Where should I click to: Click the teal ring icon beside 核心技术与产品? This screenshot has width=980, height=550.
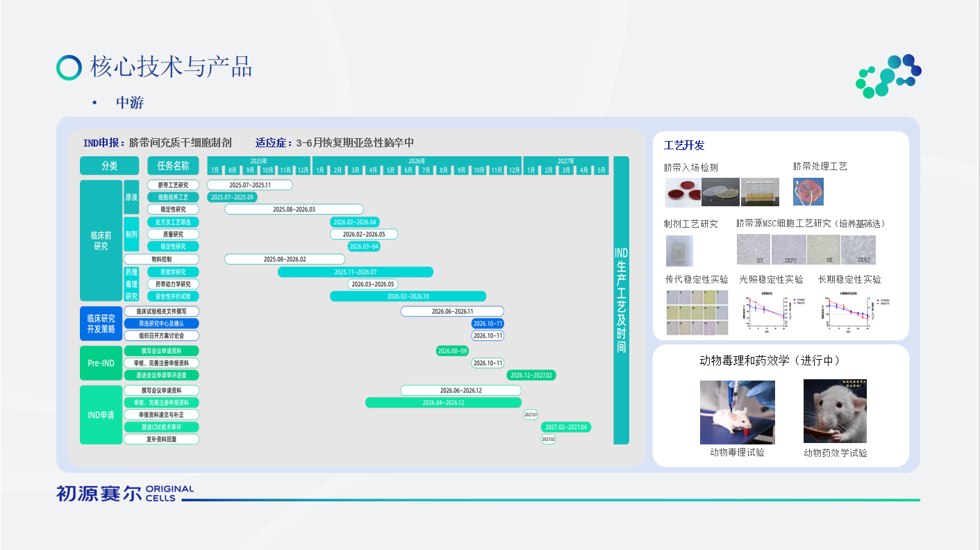[69, 67]
